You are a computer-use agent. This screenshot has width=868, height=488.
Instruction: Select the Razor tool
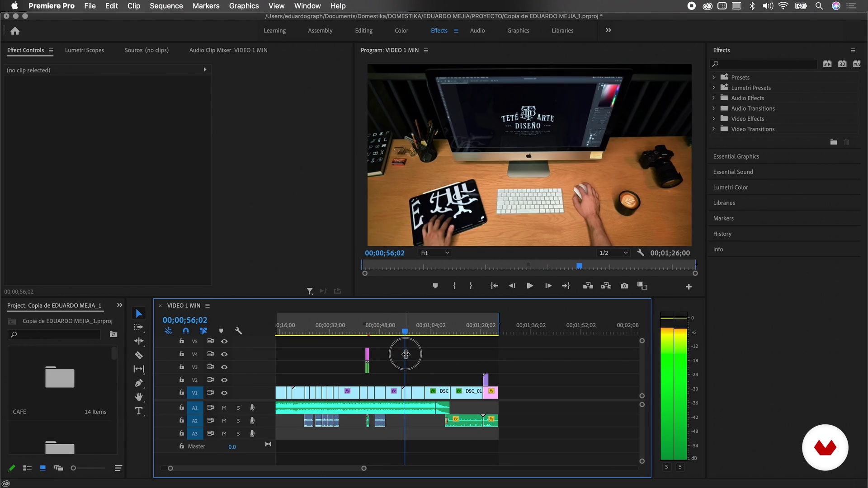point(139,355)
